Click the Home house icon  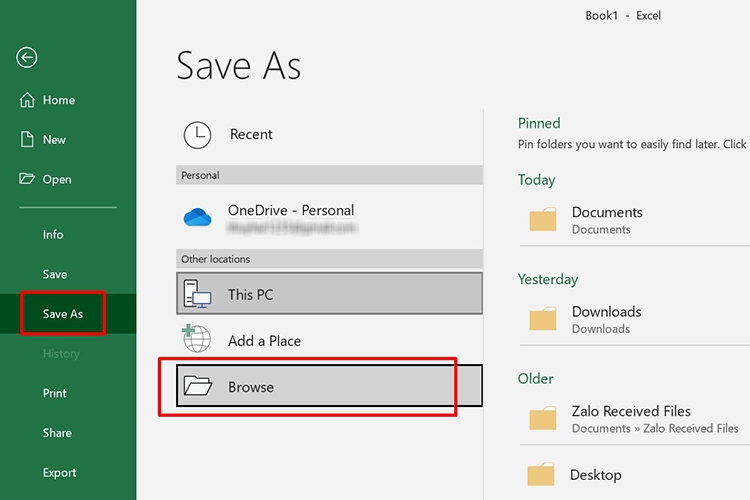27,100
